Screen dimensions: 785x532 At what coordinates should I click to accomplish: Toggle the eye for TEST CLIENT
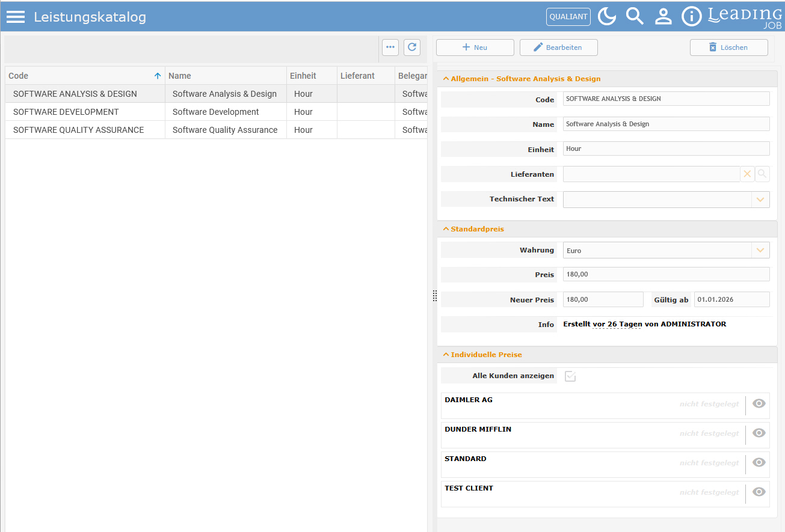click(759, 492)
